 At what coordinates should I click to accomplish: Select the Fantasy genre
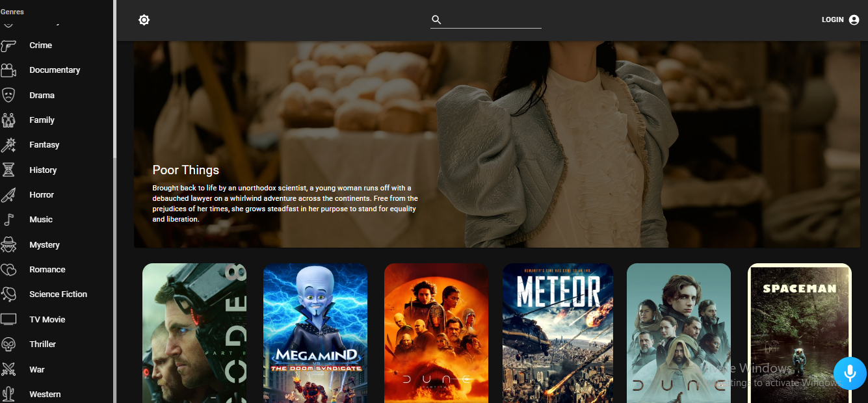(x=44, y=145)
